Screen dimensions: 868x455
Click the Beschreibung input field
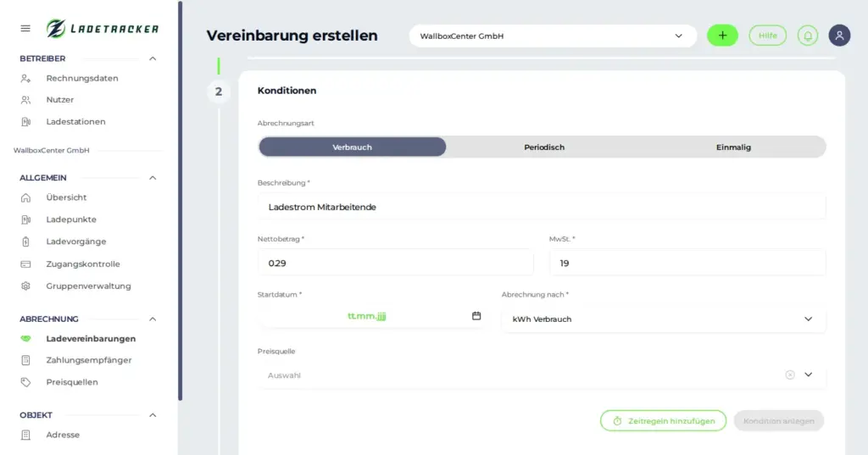pos(542,207)
